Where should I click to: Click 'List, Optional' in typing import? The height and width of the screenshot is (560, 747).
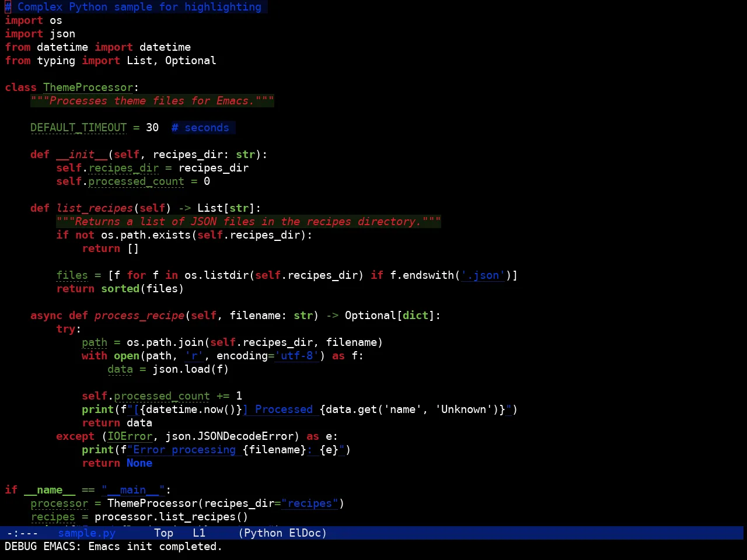pos(172,61)
